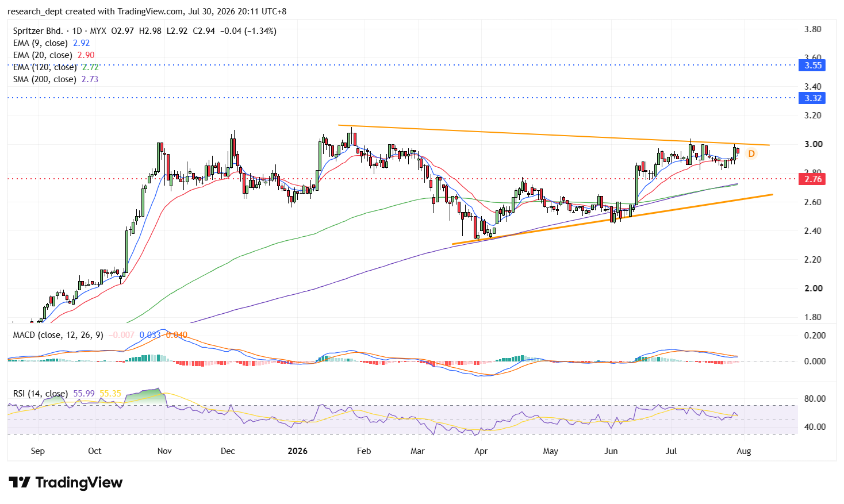Click the 80.00 RSI axis label

(815, 399)
